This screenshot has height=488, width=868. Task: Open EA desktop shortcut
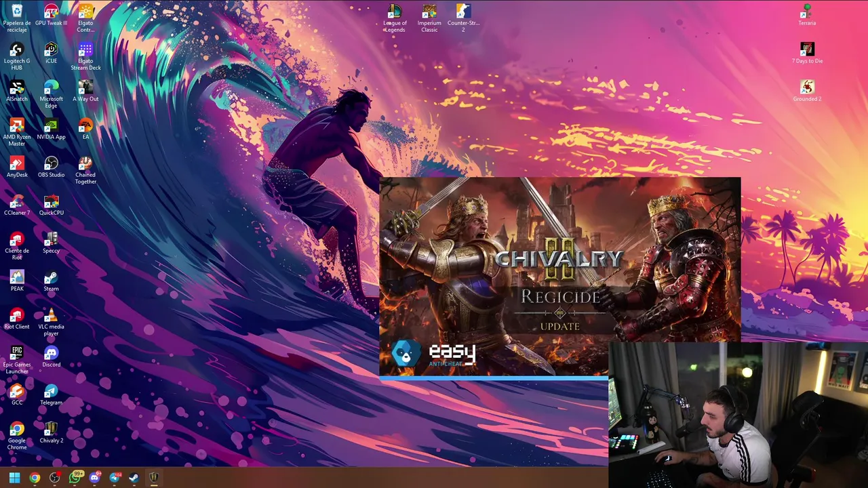tap(85, 129)
